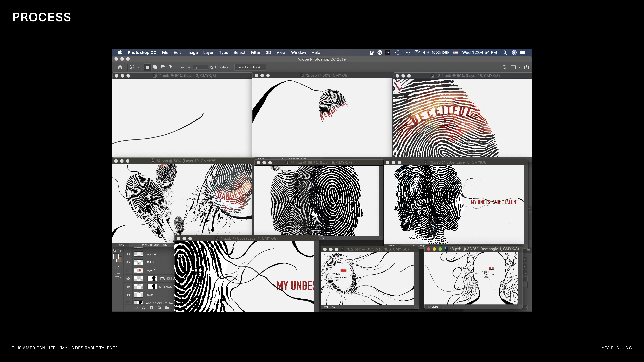The height and width of the screenshot is (362, 644).
Task: Hide Layer 4 with eye icon
Action: pyautogui.click(x=128, y=254)
